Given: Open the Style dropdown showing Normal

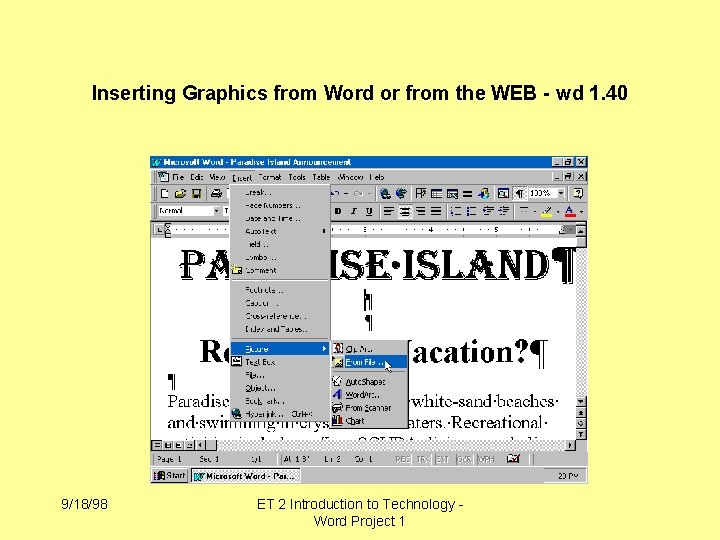Looking at the screenshot, I should [x=215, y=211].
